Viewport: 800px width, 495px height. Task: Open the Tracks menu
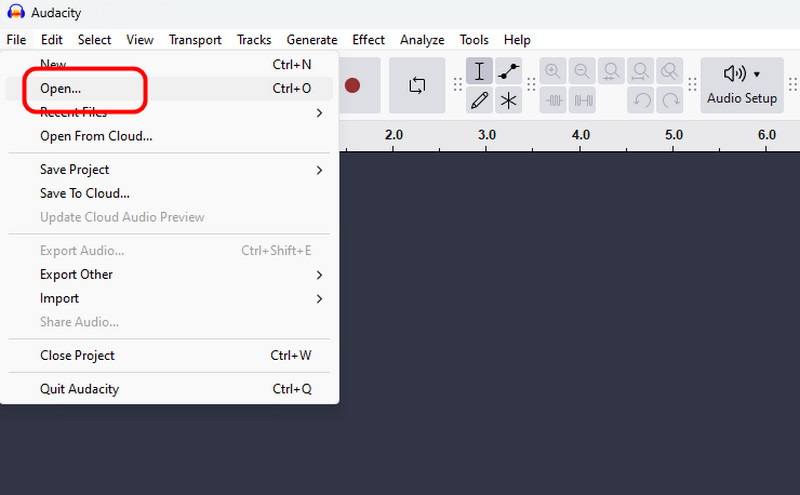tap(254, 40)
